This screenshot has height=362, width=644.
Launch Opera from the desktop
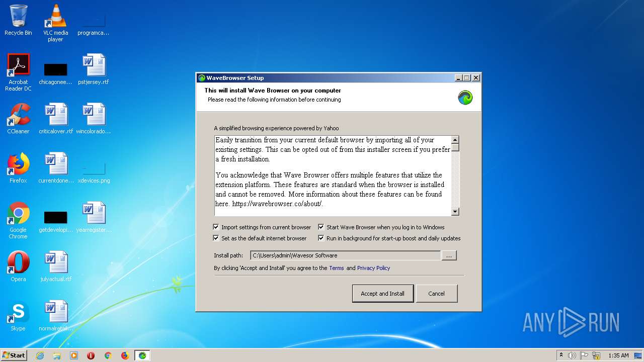(x=18, y=266)
